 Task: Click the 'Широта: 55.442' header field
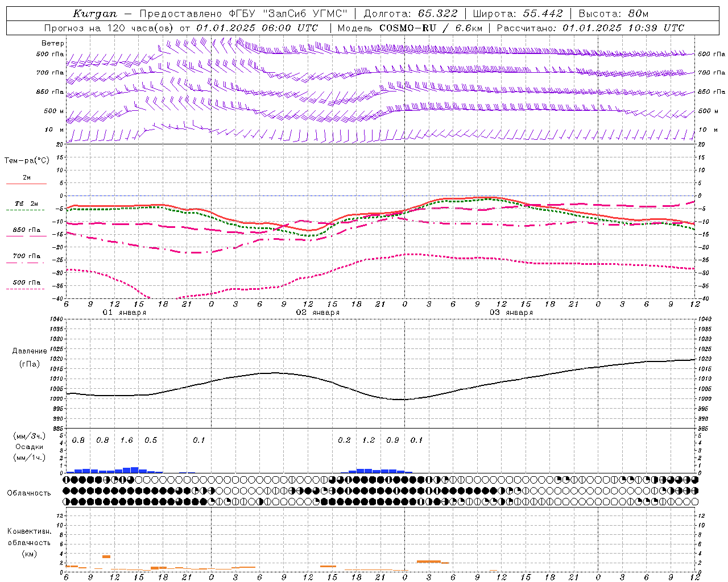pyautogui.click(x=518, y=13)
